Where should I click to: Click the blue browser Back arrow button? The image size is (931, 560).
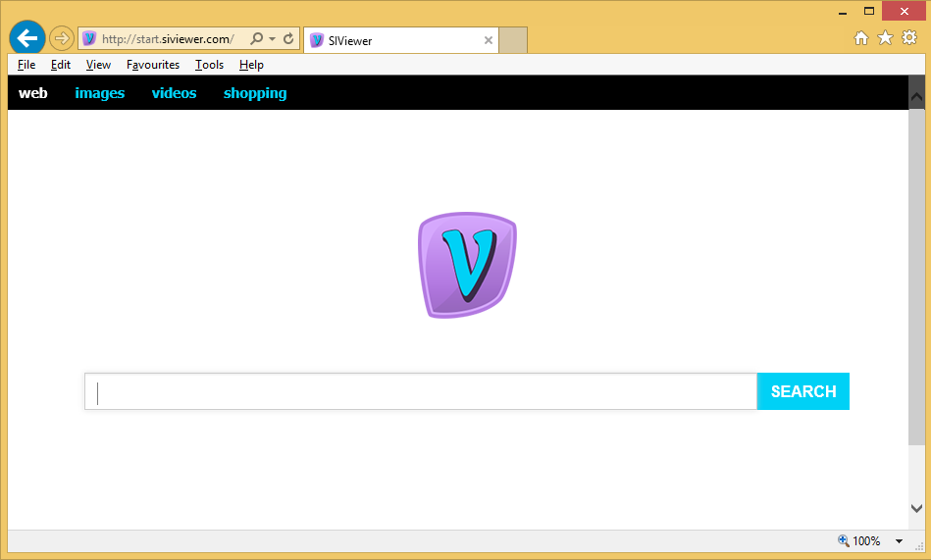pyautogui.click(x=27, y=38)
